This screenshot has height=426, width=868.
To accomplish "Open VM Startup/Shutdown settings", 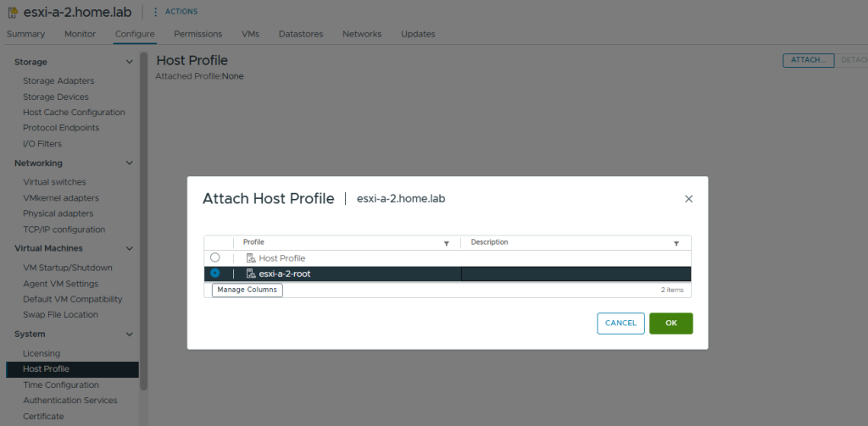I will [68, 268].
